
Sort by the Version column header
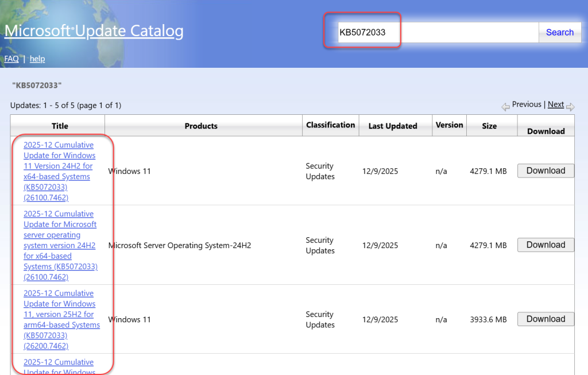tap(449, 125)
